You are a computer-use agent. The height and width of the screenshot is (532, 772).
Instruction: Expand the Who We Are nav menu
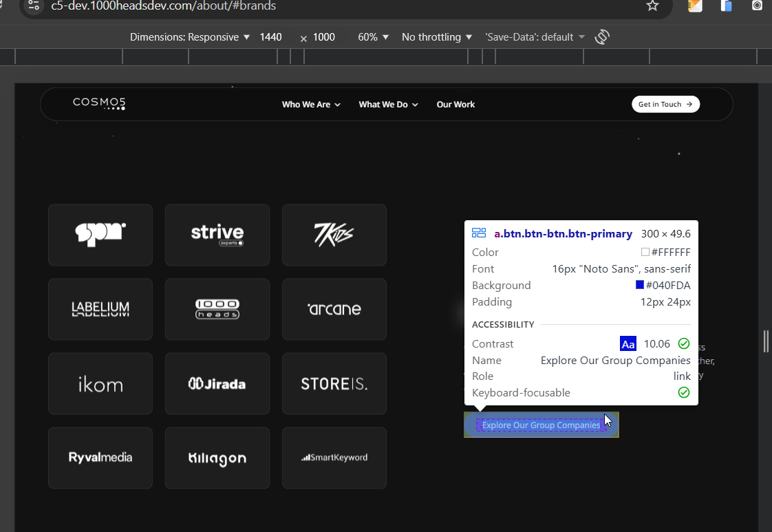pyautogui.click(x=311, y=105)
